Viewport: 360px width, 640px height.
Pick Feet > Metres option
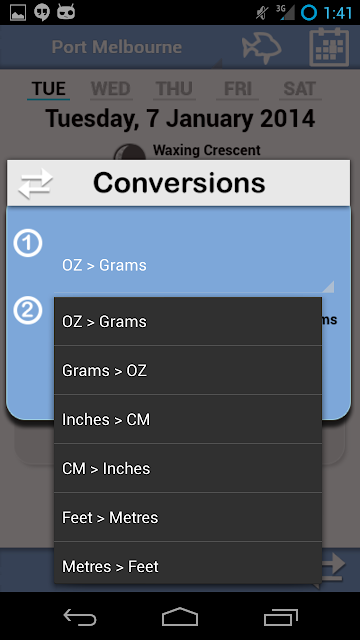coord(188,517)
